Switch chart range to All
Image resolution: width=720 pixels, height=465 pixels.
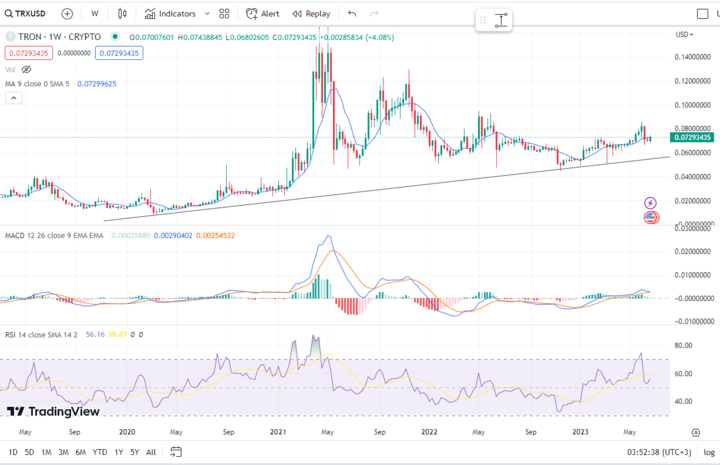151,452
